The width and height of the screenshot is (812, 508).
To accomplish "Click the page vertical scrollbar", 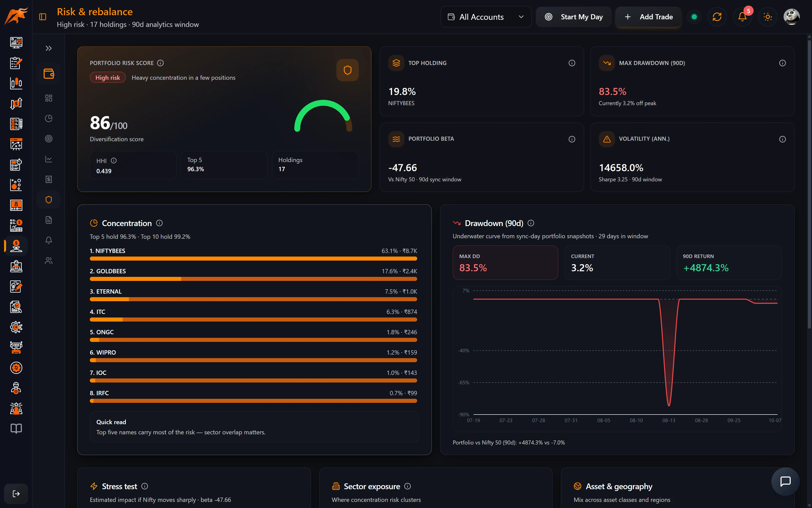I will coord(809,184).
